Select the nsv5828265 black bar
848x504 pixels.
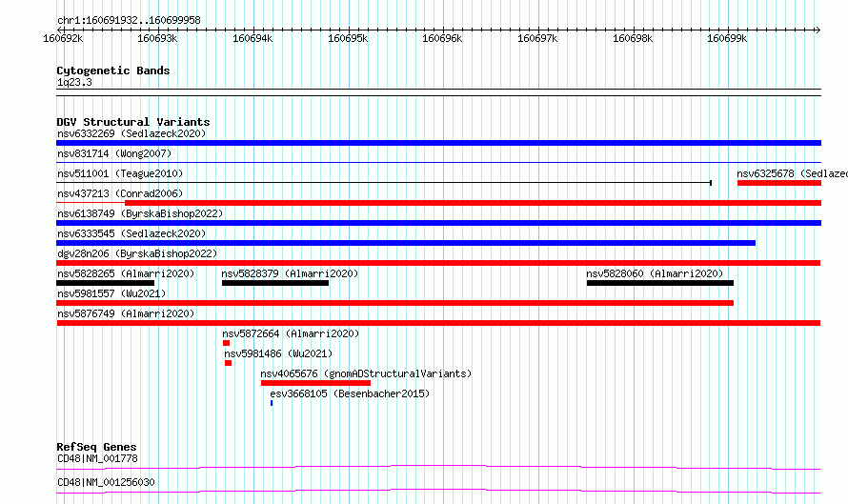point(106,283)
